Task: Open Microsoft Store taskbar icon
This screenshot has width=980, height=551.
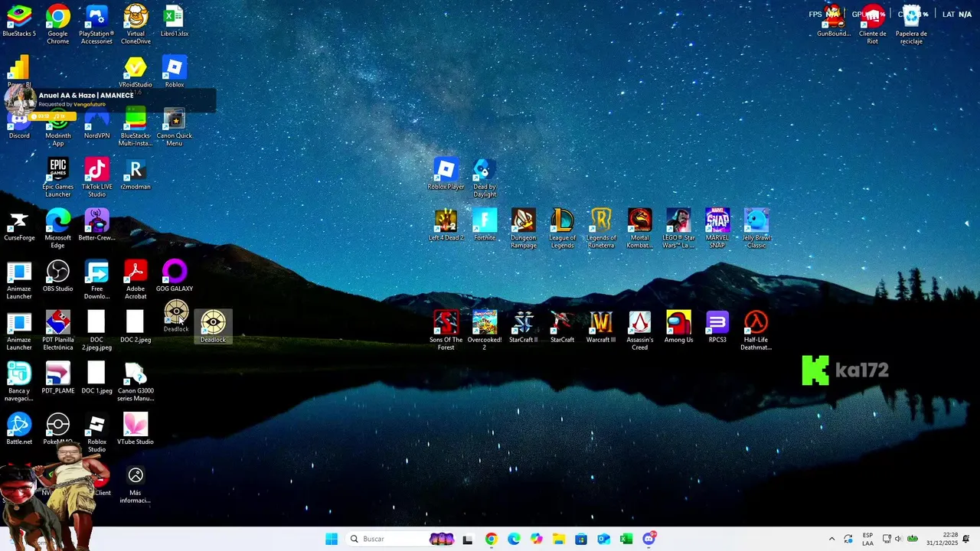Action: (x=581, y=539)
